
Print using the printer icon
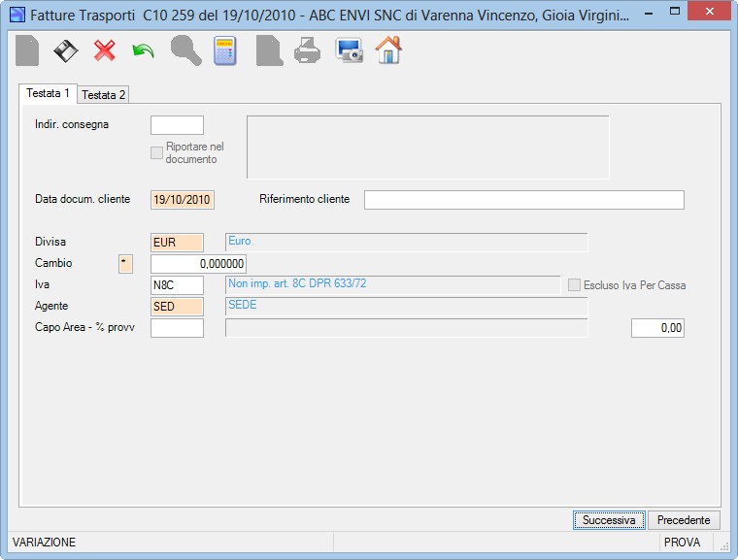308,50
